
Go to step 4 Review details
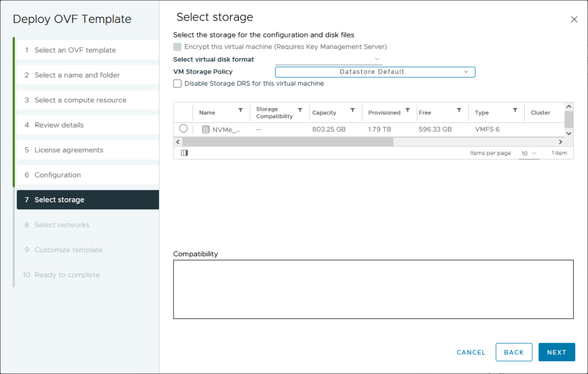[x=88, y=125]
